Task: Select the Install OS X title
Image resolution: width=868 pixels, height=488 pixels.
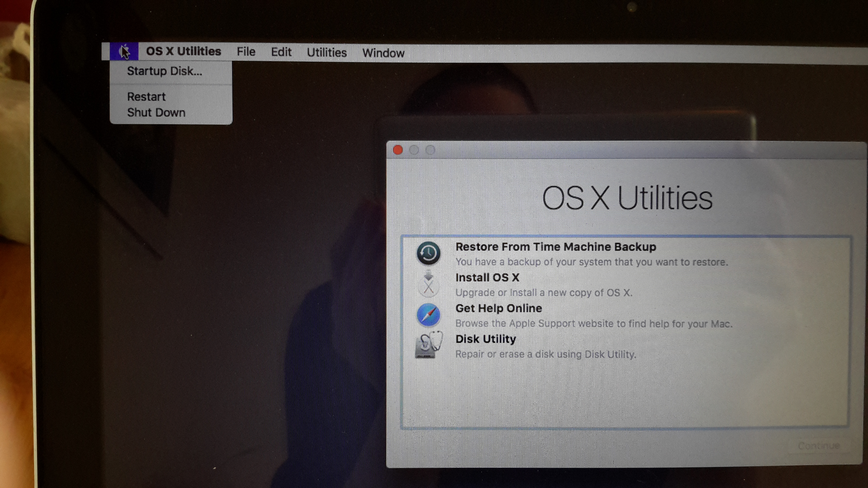Action: (487, 277)
